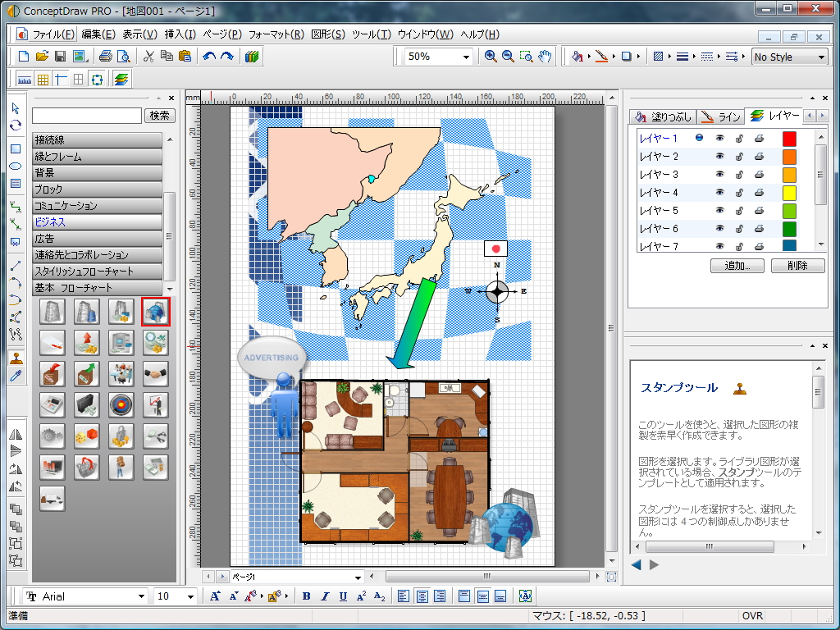Toggle printing for レイヤー 3
The width and height of the screenshot is (840, 630).
(759, 175)
